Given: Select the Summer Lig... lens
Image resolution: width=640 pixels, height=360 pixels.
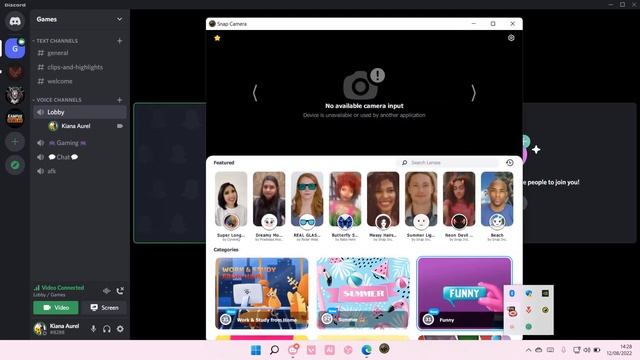Looking at the screenshot, I should pos(421,199).
